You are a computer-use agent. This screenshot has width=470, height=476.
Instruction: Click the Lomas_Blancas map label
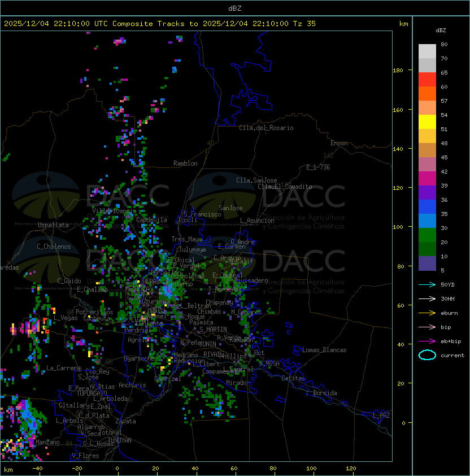(324, 350)
